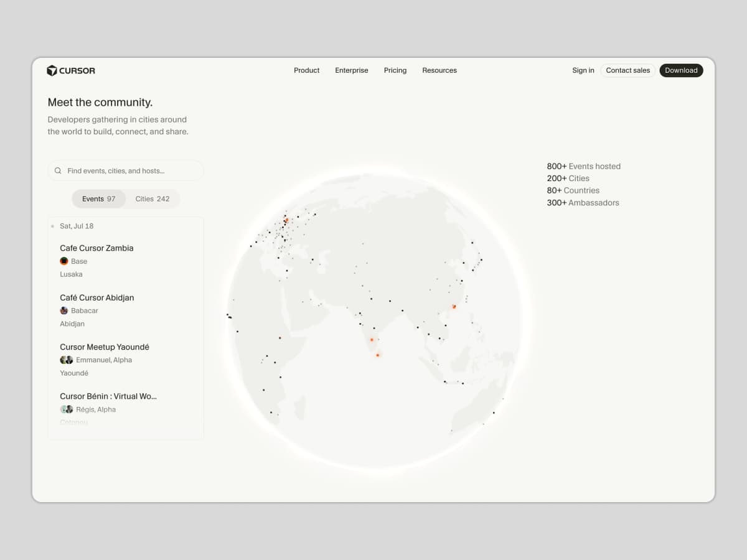Click the Abidjan city label under Babacar

(72, 324)
